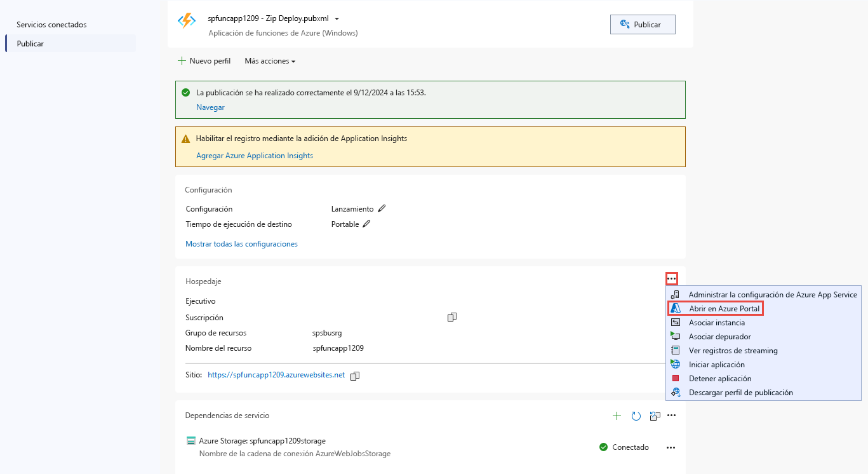
Task: Click Agregar Azure Application Insights link
Action: tap(255, 156)
